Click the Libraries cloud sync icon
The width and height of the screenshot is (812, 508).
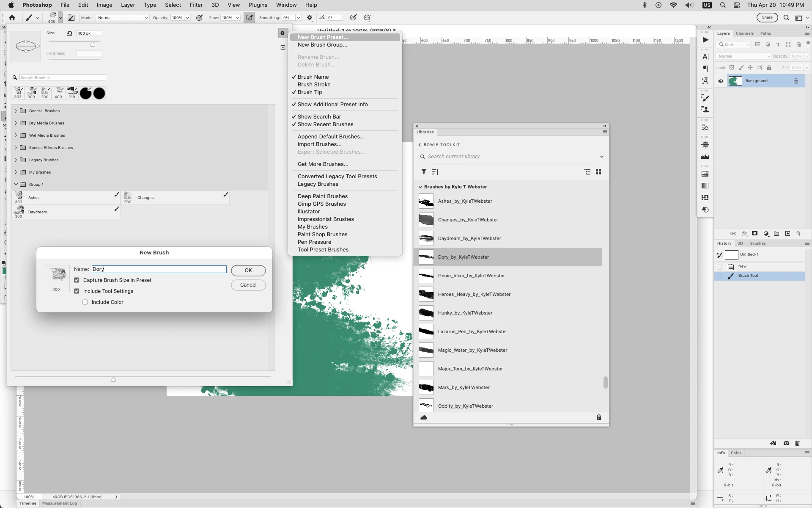coord(424,417)
